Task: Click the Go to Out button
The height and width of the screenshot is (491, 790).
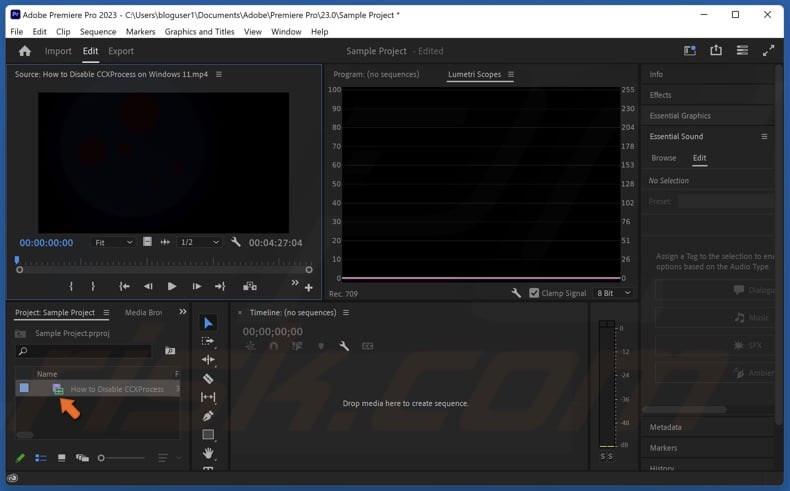Action: [220, 286]
